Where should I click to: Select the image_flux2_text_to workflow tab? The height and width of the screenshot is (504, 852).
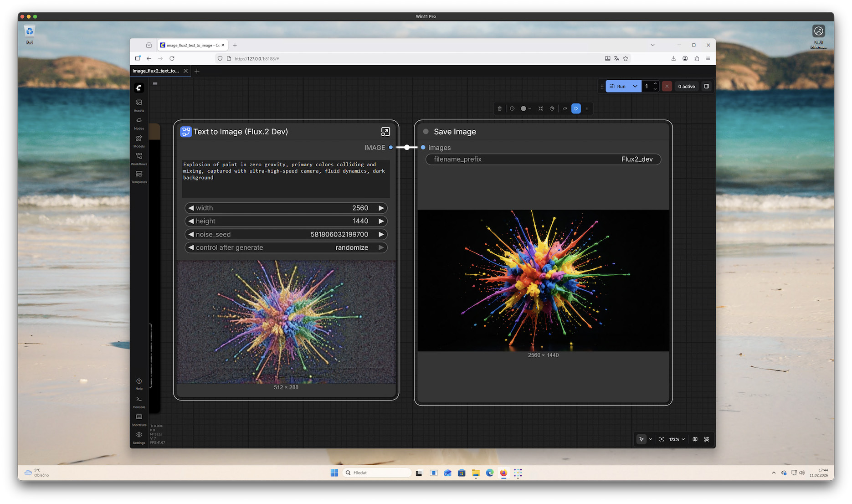156,71
